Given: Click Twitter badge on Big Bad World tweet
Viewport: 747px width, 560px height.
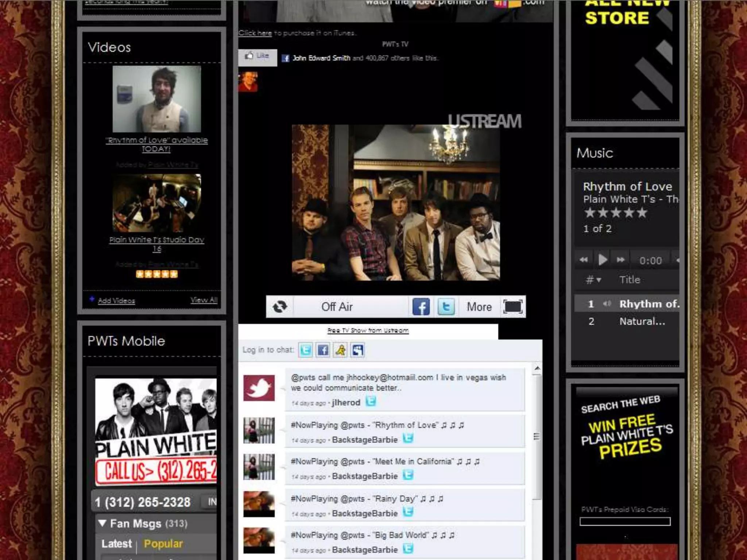Looking at the screenshot, I should click(x=408, y=548).
